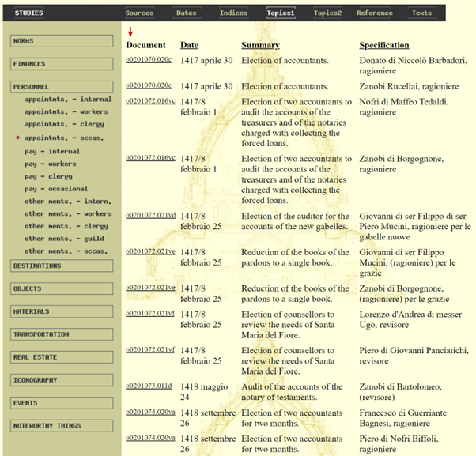
Task: Open document o0201072.021ve for Zanobi di Borgognone per le grazie
Action: tap(150, 288)
